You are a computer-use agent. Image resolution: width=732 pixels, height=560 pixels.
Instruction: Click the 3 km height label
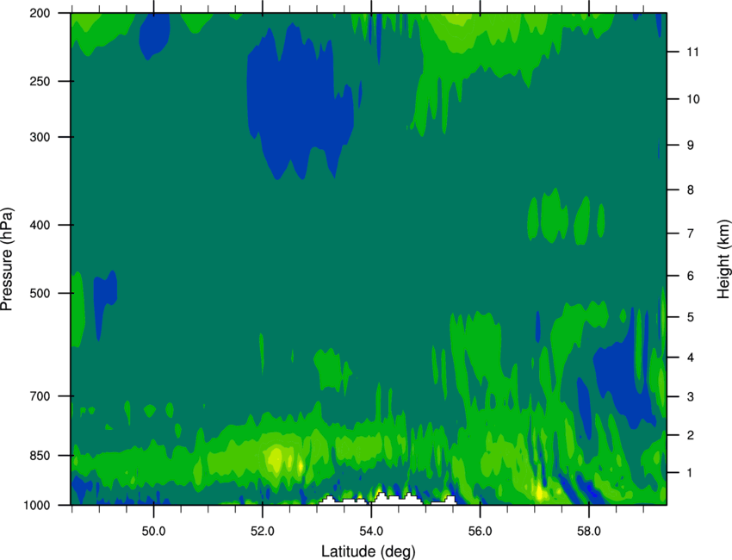[691, 397]
